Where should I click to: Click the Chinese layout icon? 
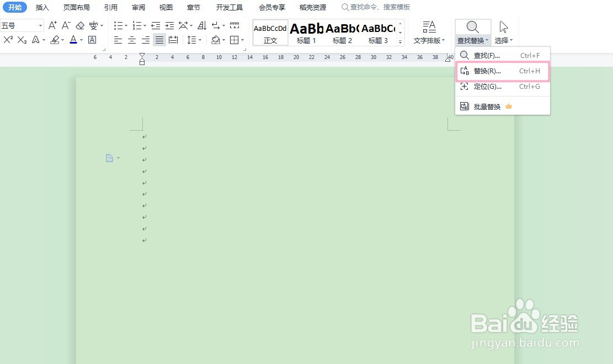(x=183, y=26)
